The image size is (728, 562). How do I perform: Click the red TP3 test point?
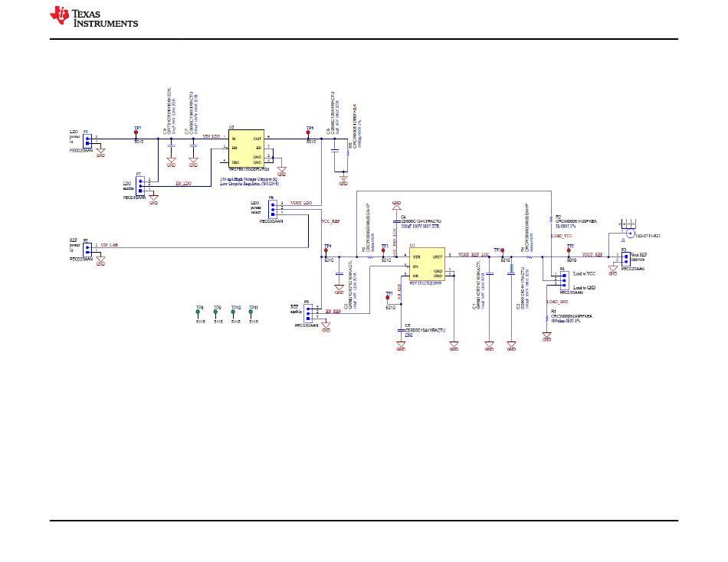point(383,250)
